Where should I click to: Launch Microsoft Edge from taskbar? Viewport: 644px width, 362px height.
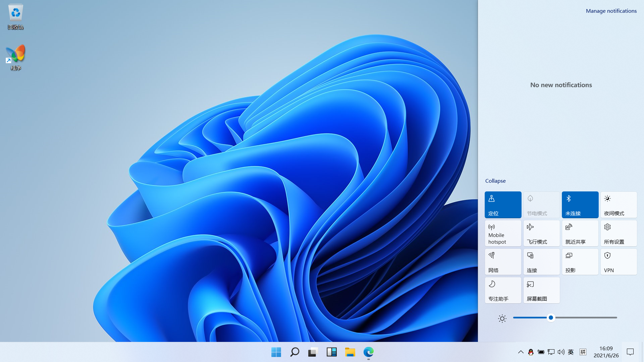(368, 352)
